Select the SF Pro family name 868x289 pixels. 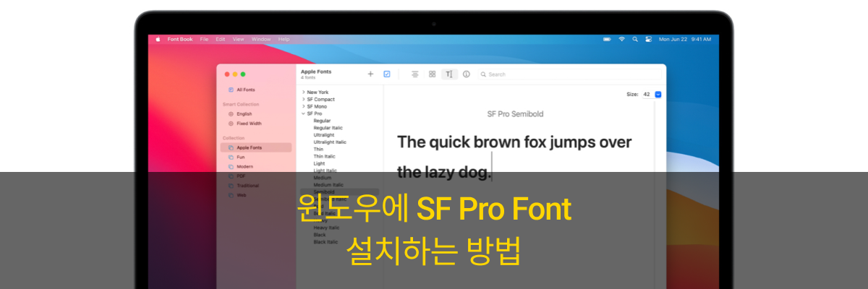(315, 113)
